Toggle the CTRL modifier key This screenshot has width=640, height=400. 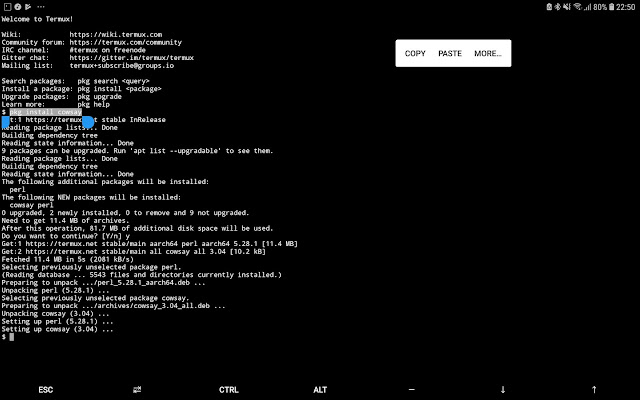[x=229, y=389]
